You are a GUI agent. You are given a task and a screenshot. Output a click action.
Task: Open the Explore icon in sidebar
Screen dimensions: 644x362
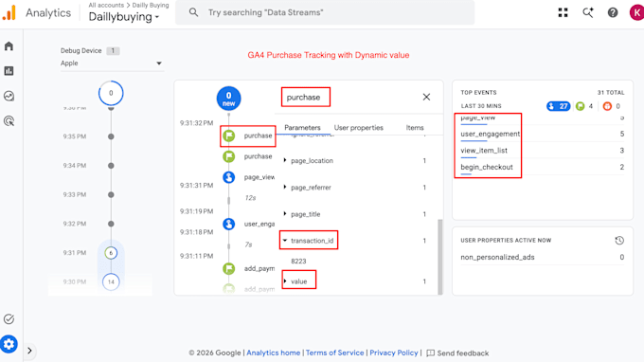pyautogui.click(x=9, y=96)
